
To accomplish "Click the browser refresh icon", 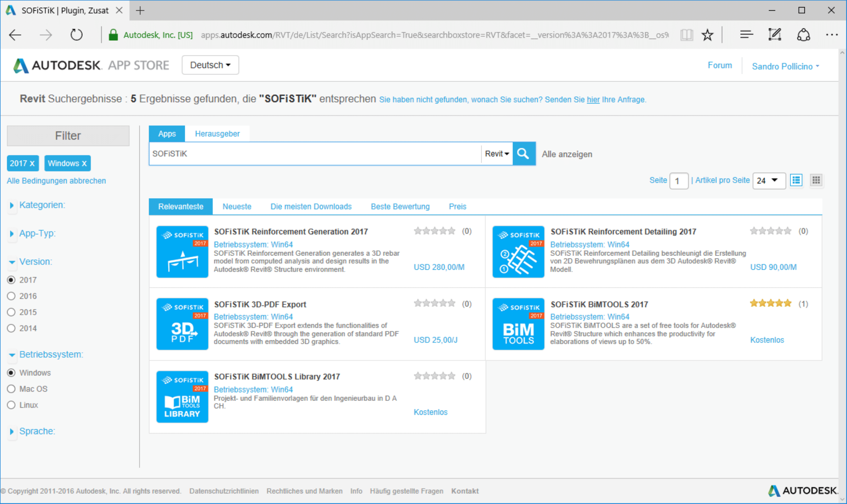I will click(76, 35).
